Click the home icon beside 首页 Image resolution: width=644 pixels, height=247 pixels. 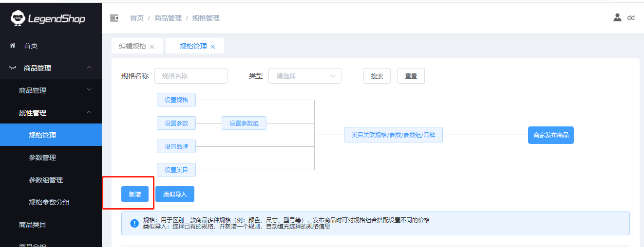click(x=13, y=45)
